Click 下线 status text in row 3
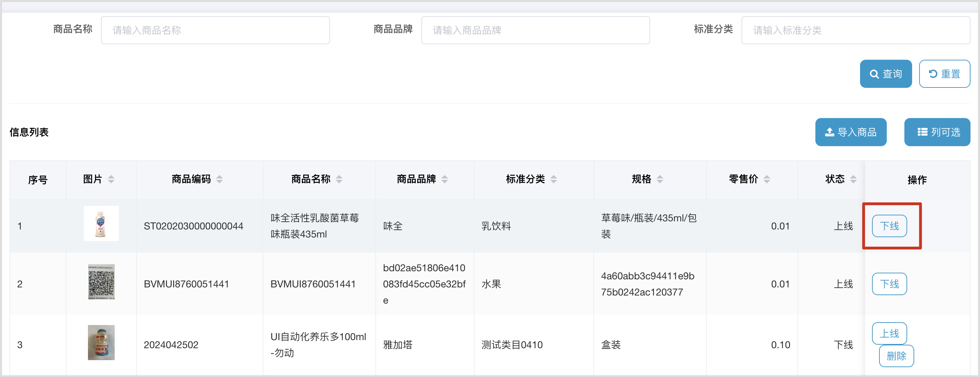 tap(843, 345)
